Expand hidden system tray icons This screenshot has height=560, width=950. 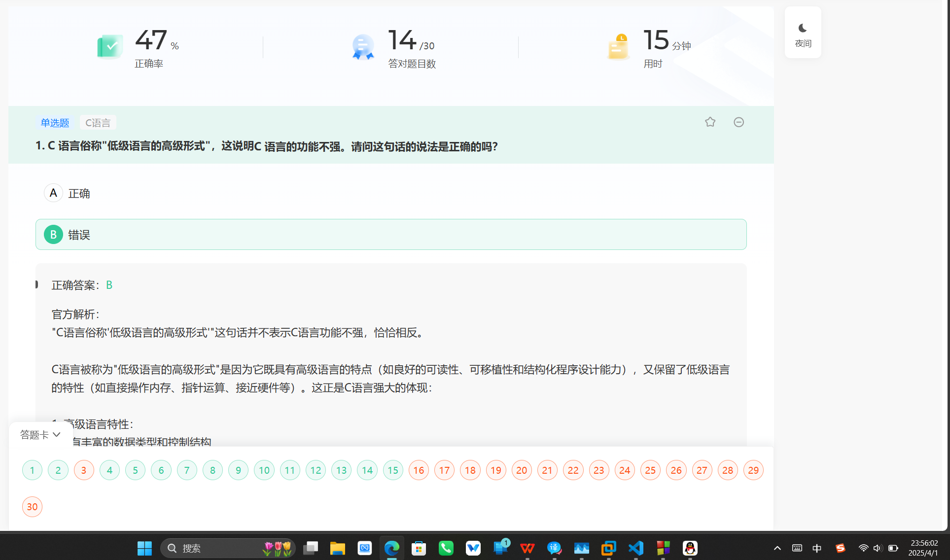(777, 548)
